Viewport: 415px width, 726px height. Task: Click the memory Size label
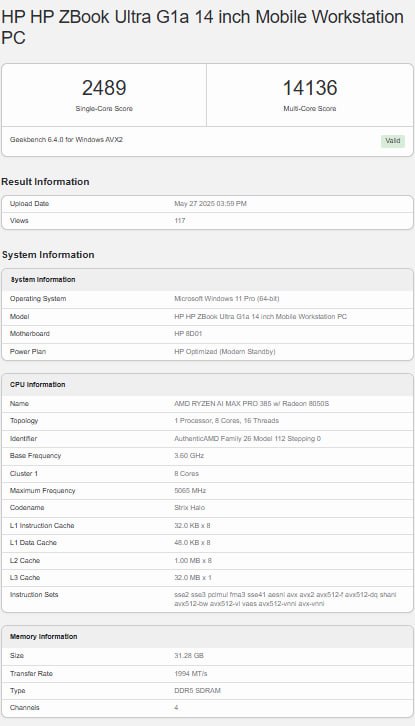click(17, 656)
